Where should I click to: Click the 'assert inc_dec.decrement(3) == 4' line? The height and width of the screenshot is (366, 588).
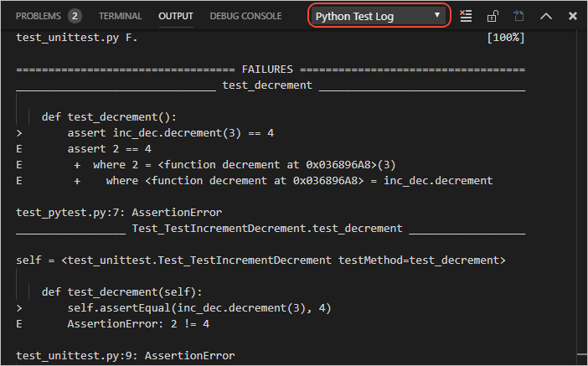click(171, 132)
